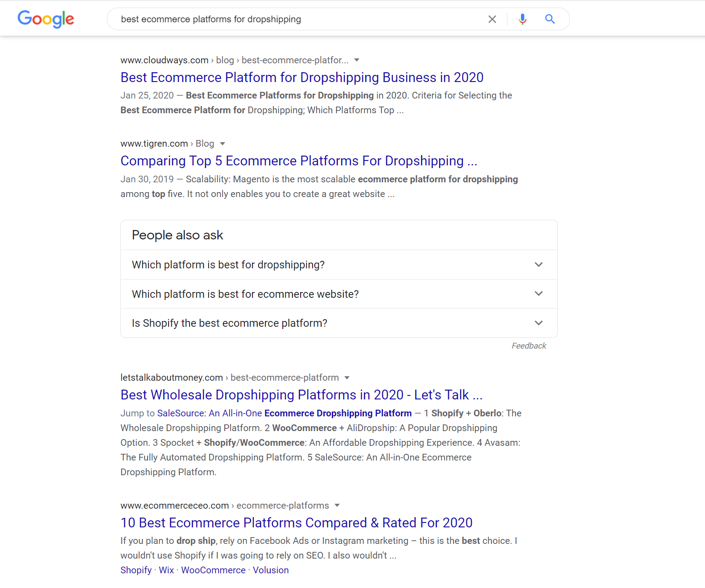Open dropdown arrow next to letstalkaboutmoney.com URL
The width and height of the screenshot is (705, 588).
[347, 378]
